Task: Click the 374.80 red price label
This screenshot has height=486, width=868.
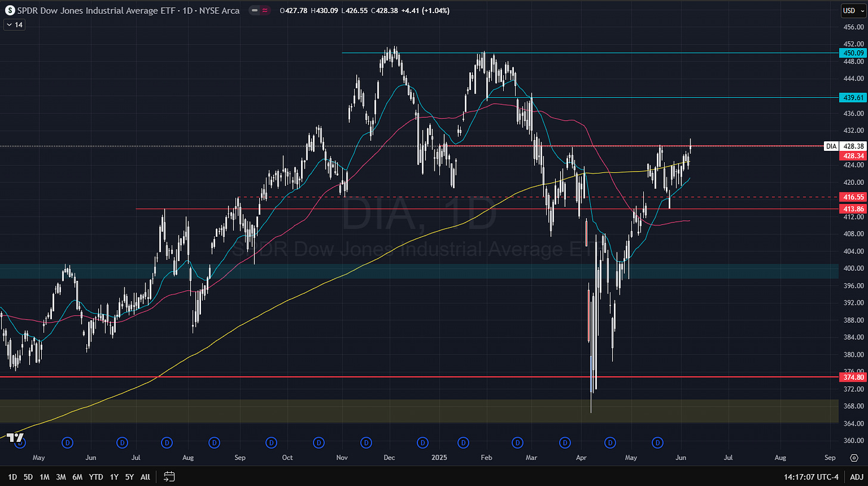Action: click(x=853, y=377)
